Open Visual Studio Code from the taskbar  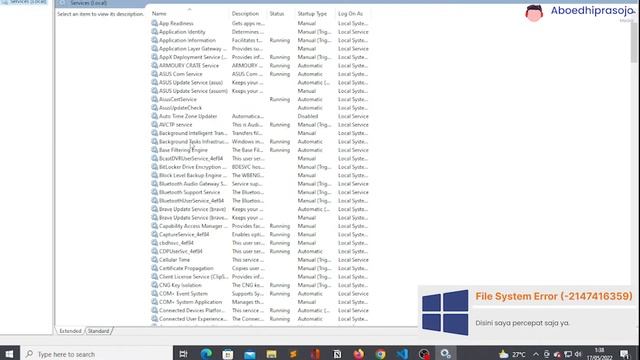(x=402, y=354)
